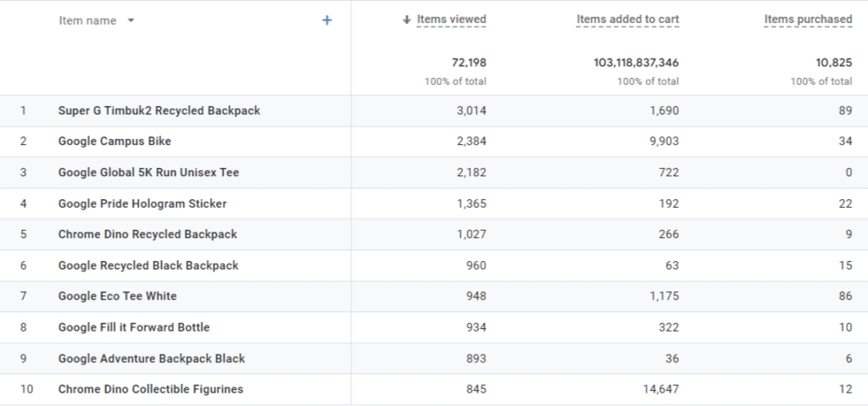Click the 9,903 added to cart cell
The height and width of the screenshot is (406, 868).
(x=665, y=142)
